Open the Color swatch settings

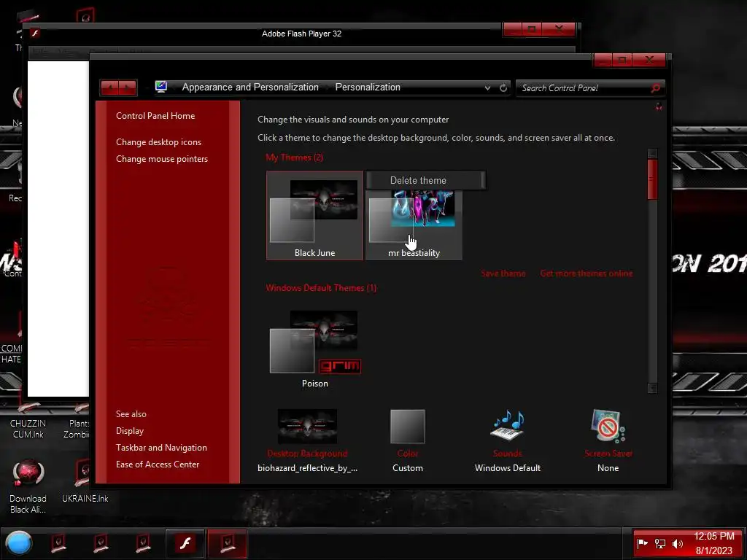(407, 426)
